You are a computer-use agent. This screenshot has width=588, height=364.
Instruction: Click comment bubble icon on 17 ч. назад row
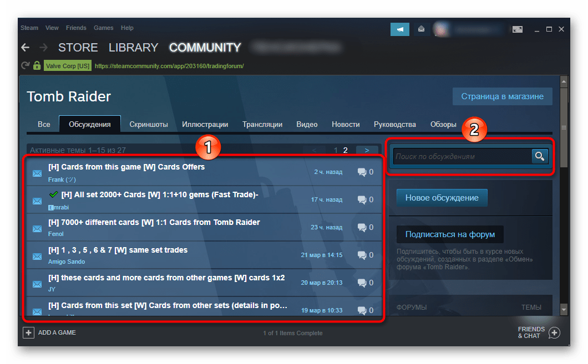point(362,200)
